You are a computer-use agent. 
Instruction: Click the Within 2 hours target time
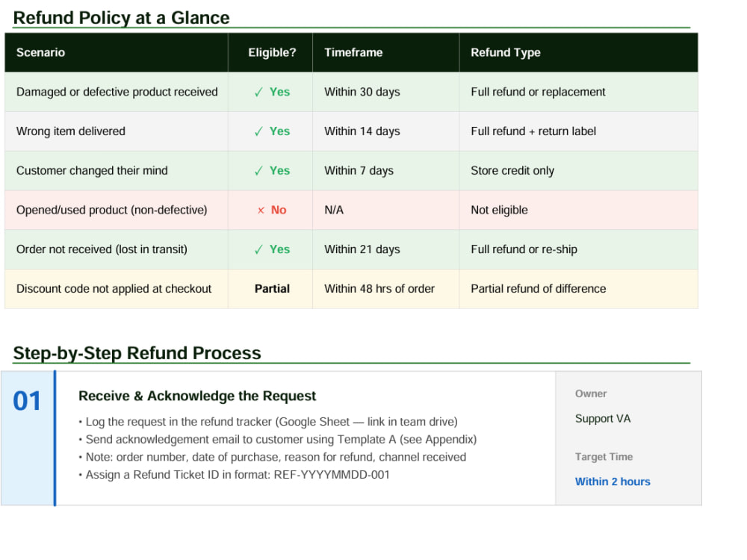(613, 482)
